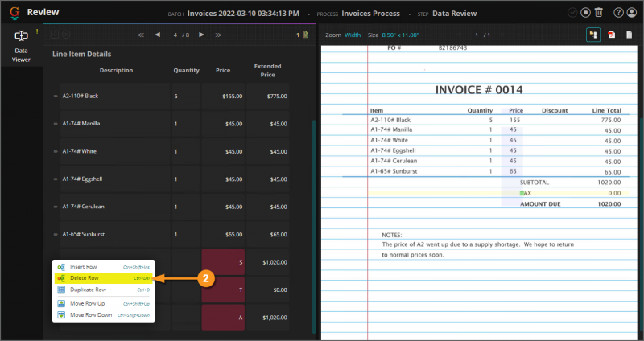Select the red error price cell showing A

tap(223, 318)
